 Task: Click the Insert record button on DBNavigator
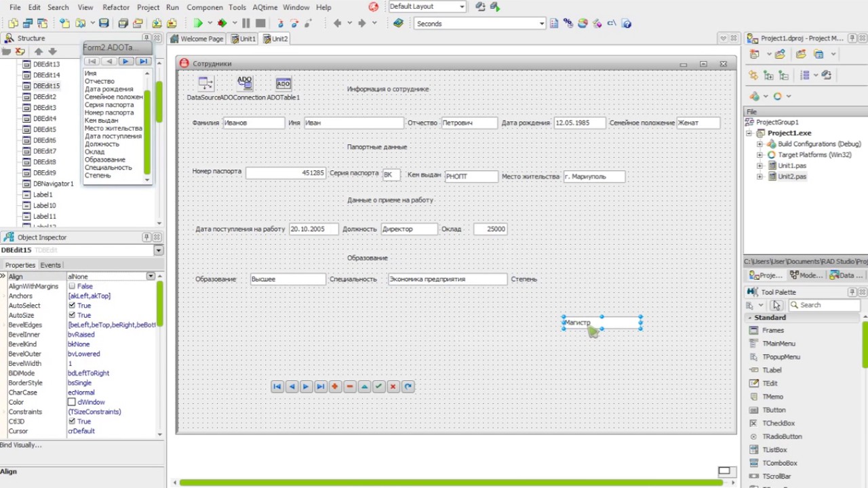[x=335, y=386]
